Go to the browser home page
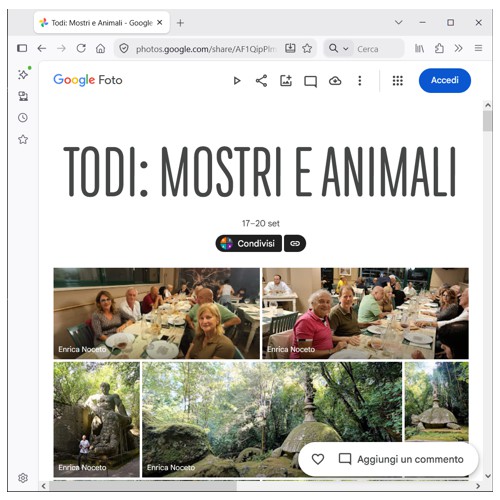The image size is (500, 500). tap(100, 49)
